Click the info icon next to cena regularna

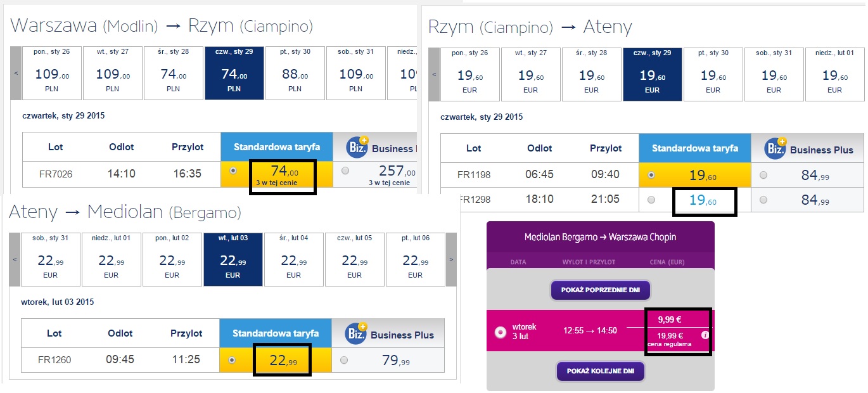pos(705,336)
